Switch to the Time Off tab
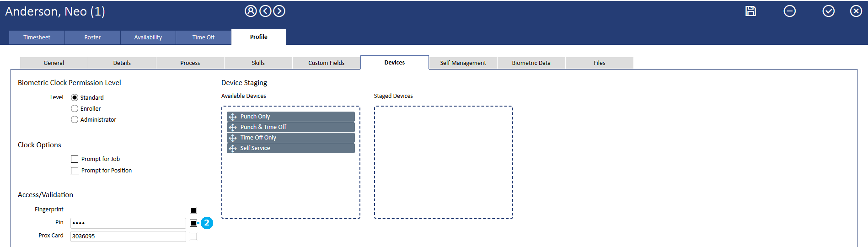868x247 pixels. click(204, 38)
